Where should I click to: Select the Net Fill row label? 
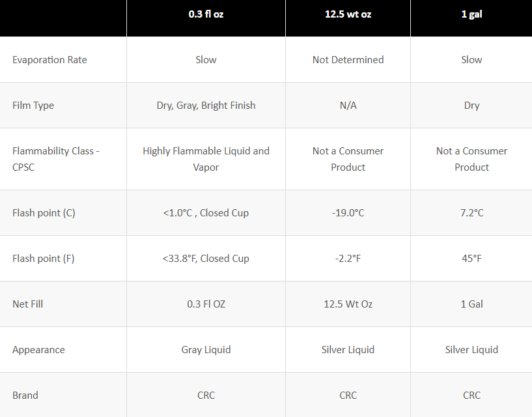[27, 304]
